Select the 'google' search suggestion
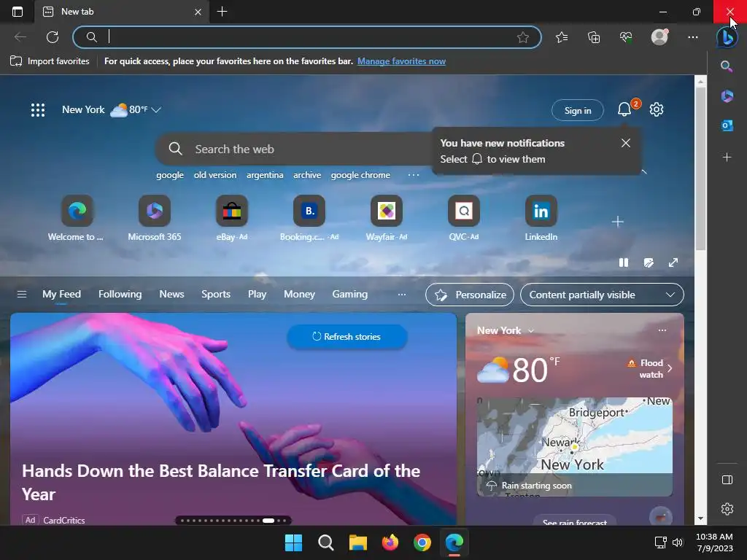This screenshot has width=747, height=560. [x=170, y=175]
